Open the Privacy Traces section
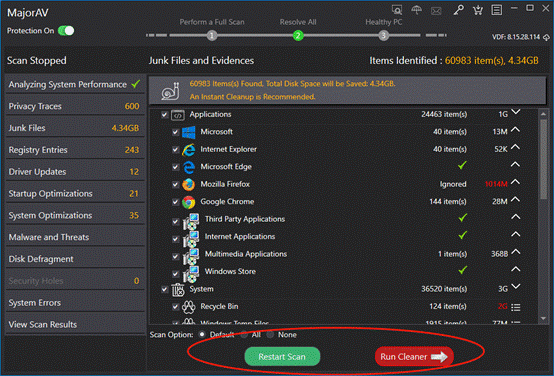Image resolution: width=554 pixels, height=376 pixels. click(x=75, y=106)
